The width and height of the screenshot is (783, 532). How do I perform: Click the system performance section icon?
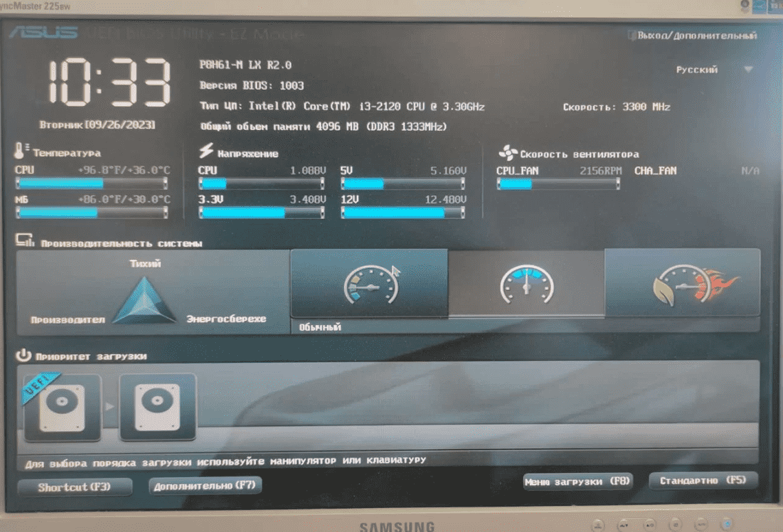[x=25, y=241]
